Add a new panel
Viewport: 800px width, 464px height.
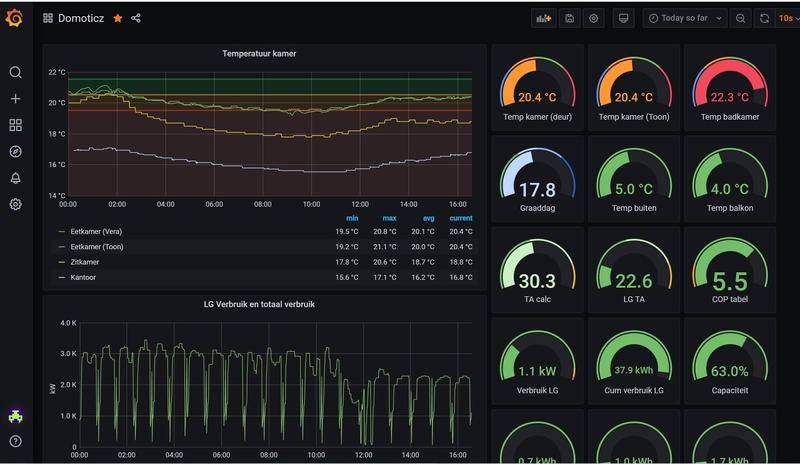tap(543, 18)
